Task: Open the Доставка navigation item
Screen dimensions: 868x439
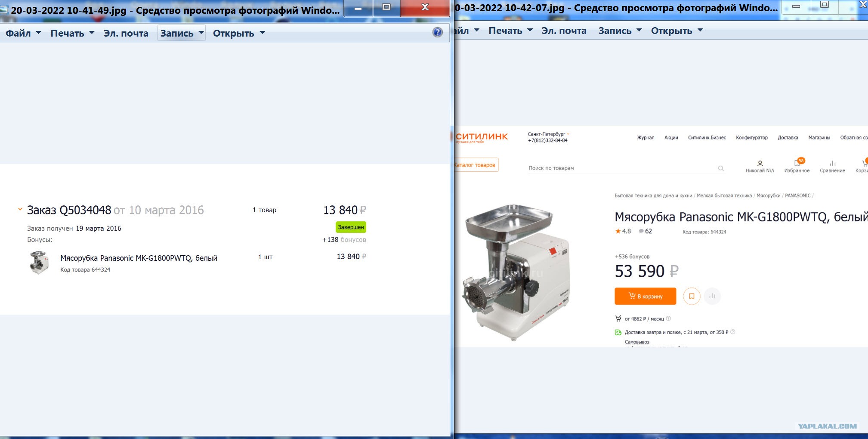Action: pos(788,138)
